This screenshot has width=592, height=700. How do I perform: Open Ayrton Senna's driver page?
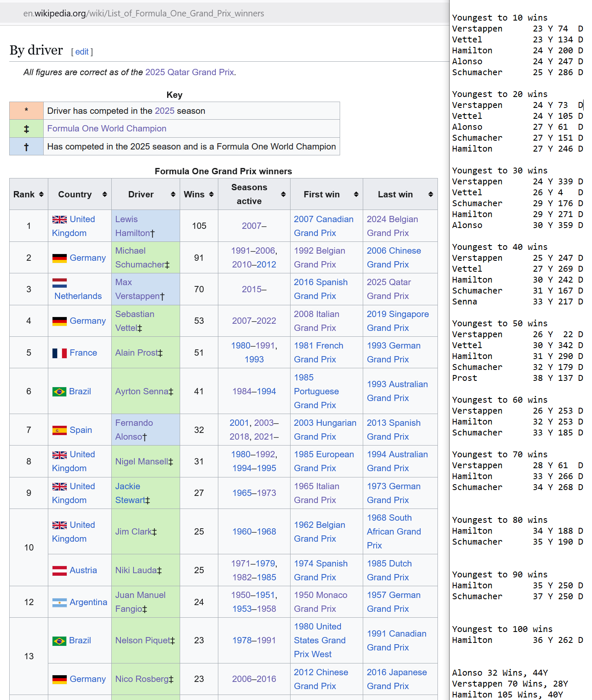pos(141,391)
